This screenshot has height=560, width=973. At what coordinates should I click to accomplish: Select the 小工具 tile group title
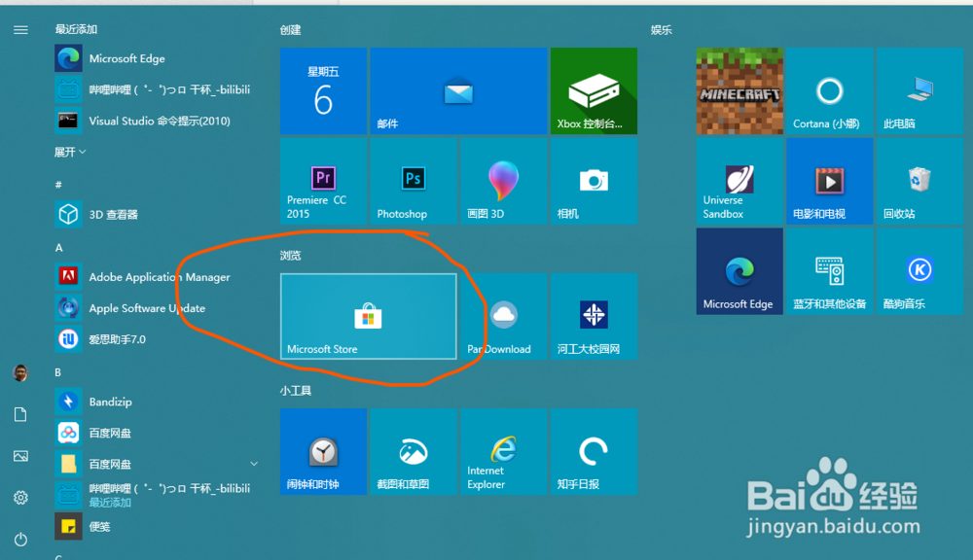click(296, 391)
